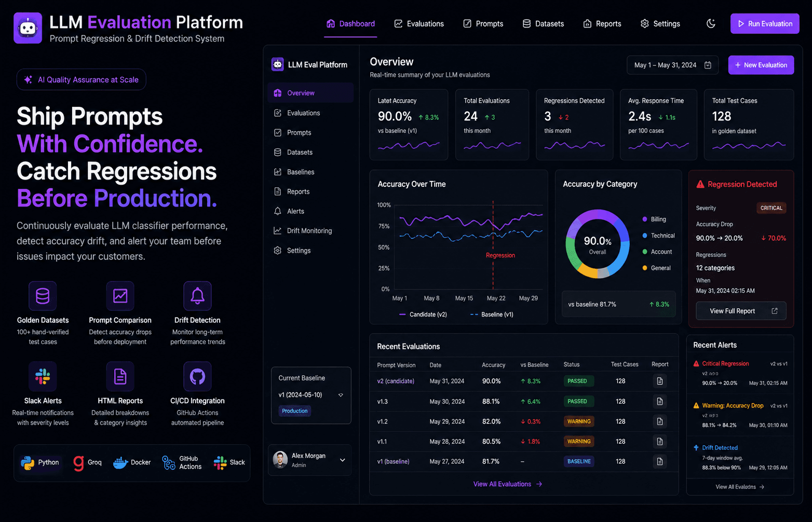Toggle dark mode moon icon
Screen dimensions: 812x522
[711, 23]
